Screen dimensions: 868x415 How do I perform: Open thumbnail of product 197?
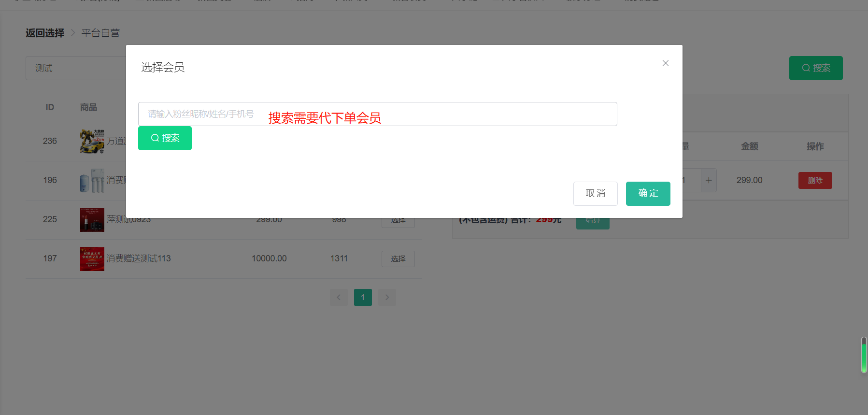click(92, 258)
